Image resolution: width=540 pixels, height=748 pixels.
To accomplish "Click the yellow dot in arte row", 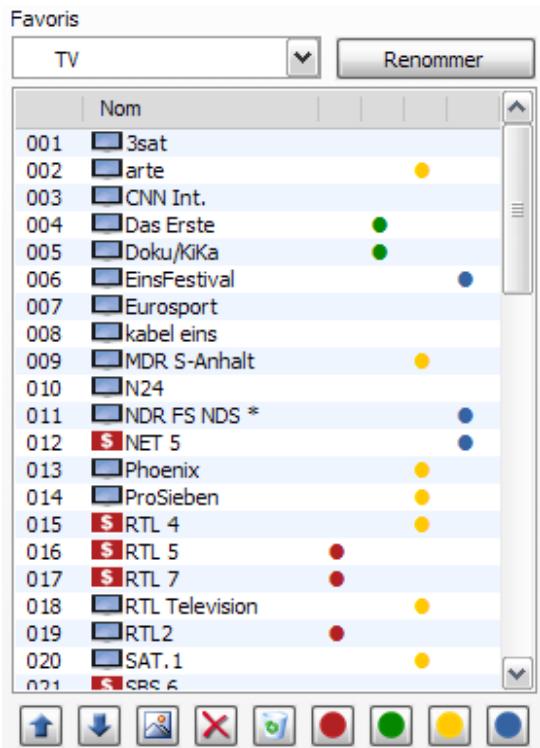I will click(x=422, y=170).
